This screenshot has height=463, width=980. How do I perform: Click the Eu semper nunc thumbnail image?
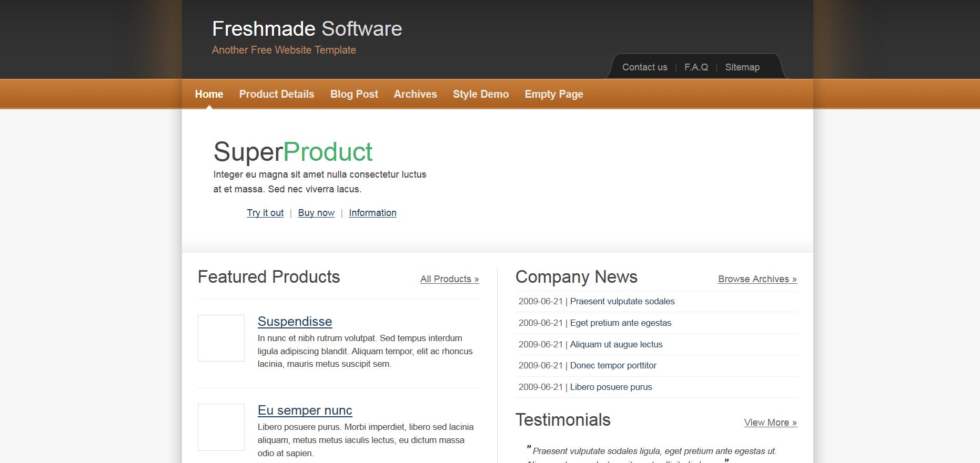pos(221,427)
